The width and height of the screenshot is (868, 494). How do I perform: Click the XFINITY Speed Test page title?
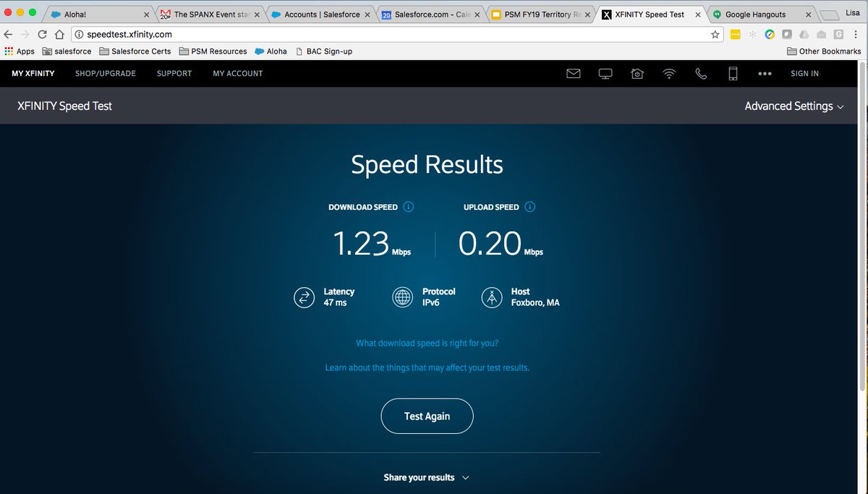(65, 106)
